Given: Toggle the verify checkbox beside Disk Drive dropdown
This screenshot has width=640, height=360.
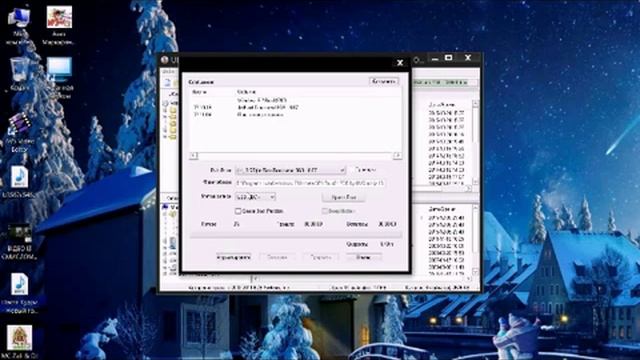Looking at the screenshot, I should click(351, 170).
